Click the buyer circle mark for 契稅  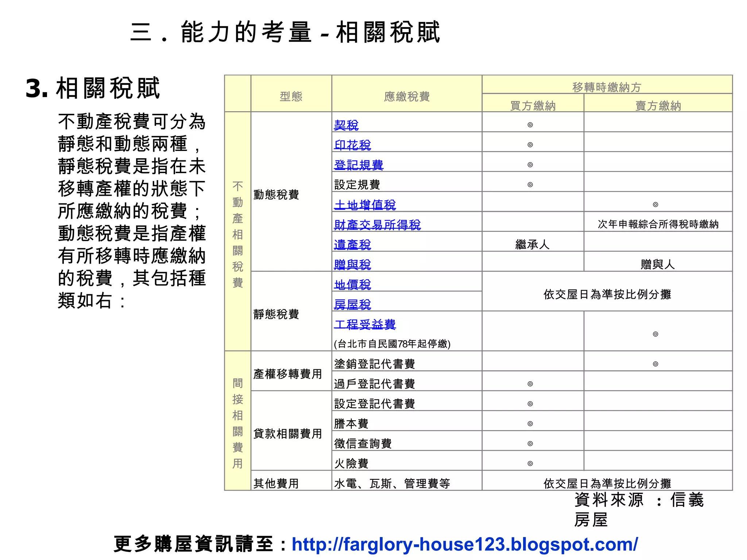pyautogui.click(x=530, y=125)
